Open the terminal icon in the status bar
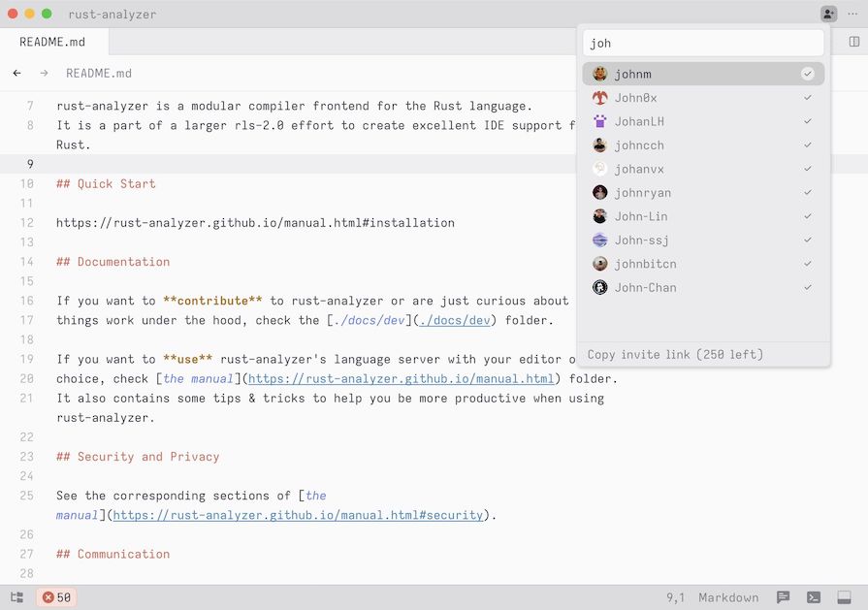This screenshot has width=868, height=610. pyautogui.click(x=813, y=597)
